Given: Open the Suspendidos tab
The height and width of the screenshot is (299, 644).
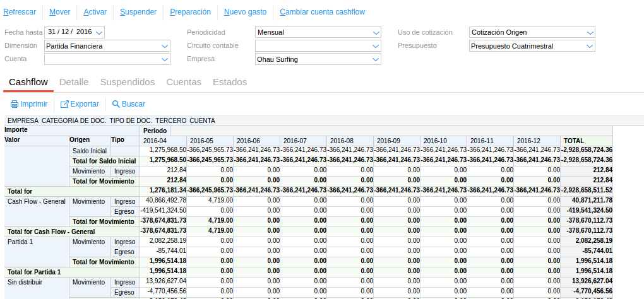Looking at the screenshot, I should point(127,82).
